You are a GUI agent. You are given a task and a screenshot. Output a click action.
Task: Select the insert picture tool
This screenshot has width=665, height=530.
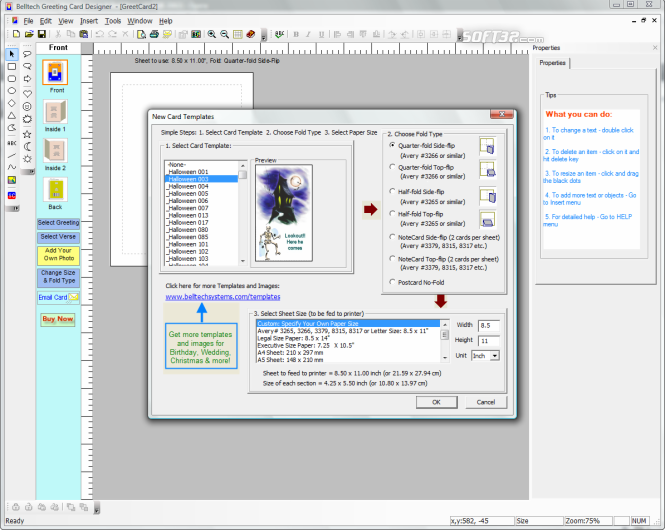pos(12,180)
